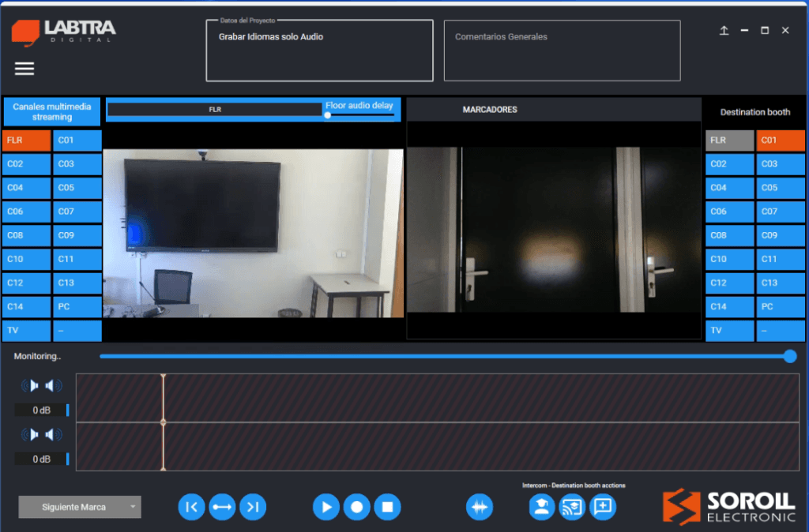
Task: Click the Comentarios Generales text field
Action: pyautogui.click(x=562, y=51)
